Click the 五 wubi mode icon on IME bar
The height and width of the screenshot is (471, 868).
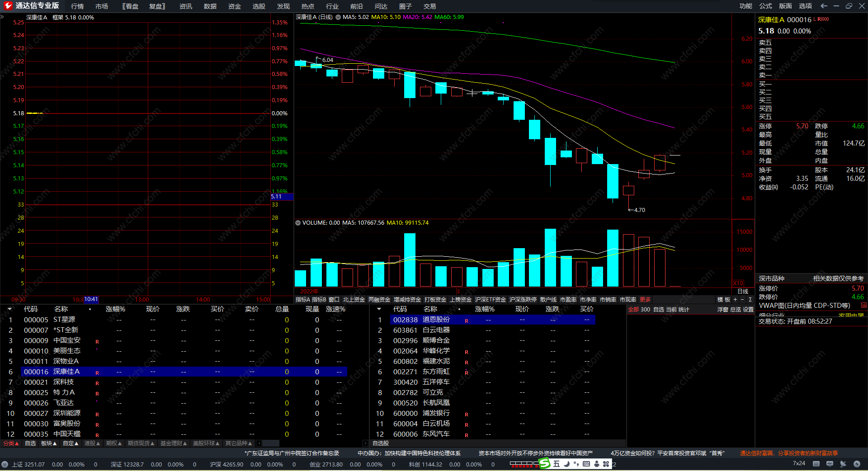557,464
